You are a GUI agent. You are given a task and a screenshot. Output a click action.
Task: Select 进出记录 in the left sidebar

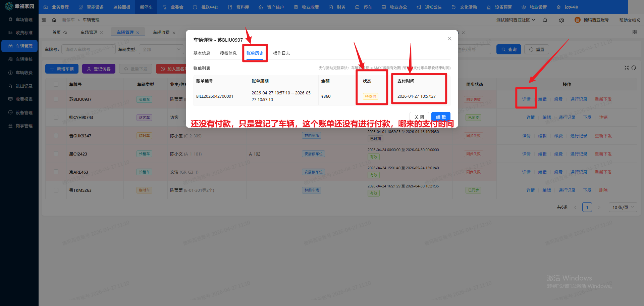tap(19, 86)
